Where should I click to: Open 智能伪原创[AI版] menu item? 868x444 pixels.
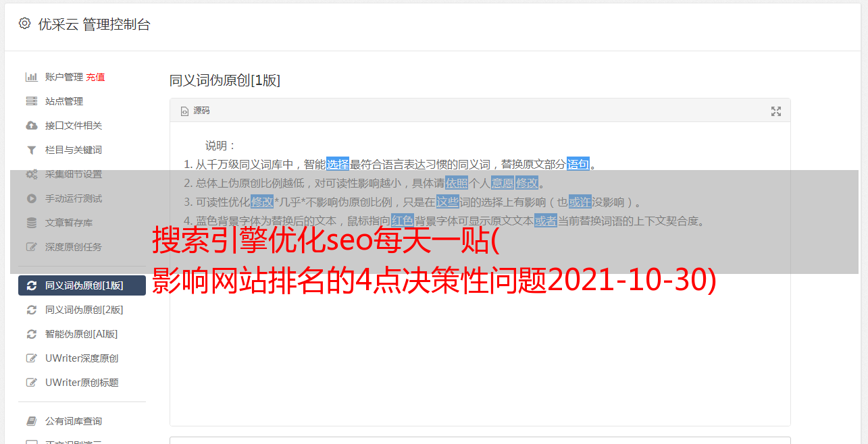82,334
